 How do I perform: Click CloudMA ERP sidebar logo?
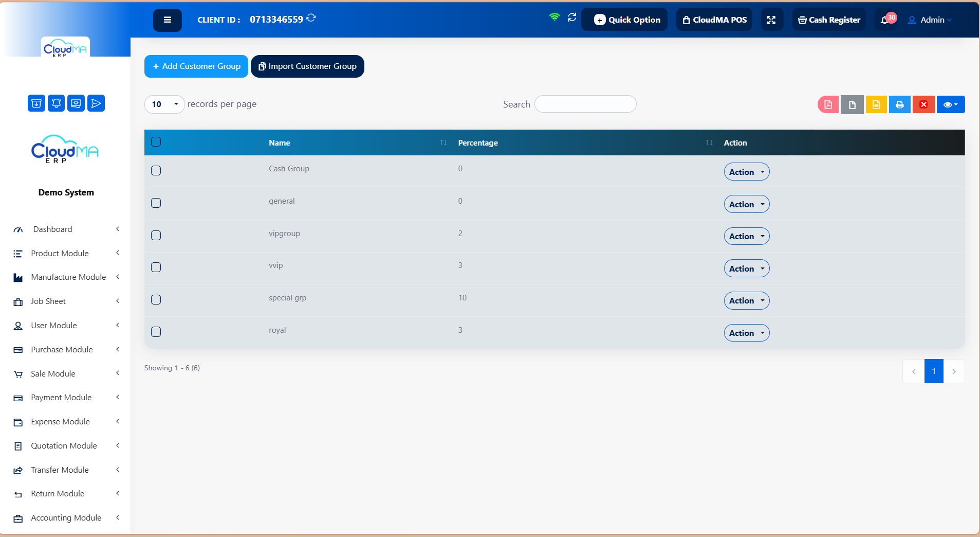(x=65, y=150)
